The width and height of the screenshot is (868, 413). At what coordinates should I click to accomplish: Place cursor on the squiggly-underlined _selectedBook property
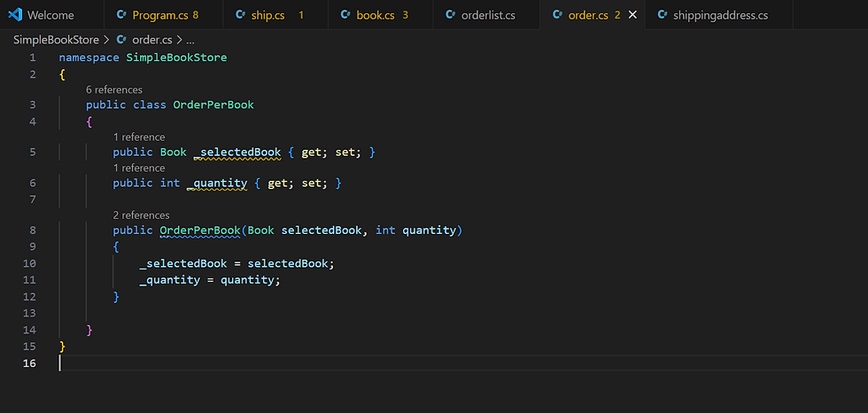point(240,152)
